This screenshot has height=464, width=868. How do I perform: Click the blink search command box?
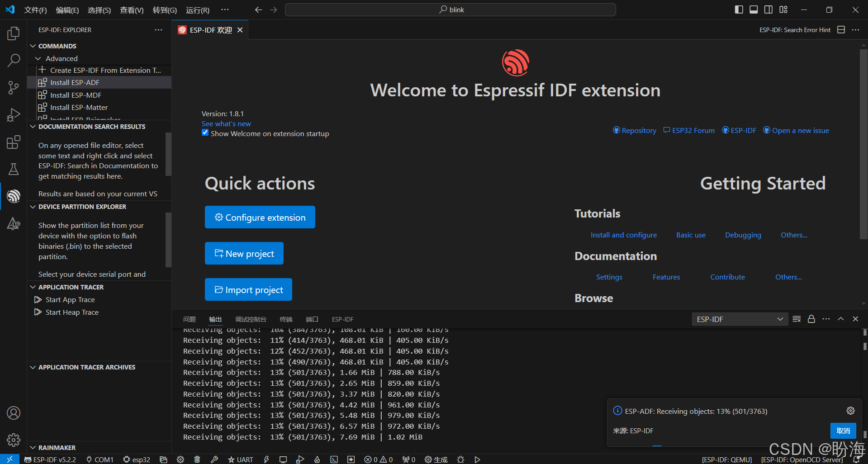point(451,9)
